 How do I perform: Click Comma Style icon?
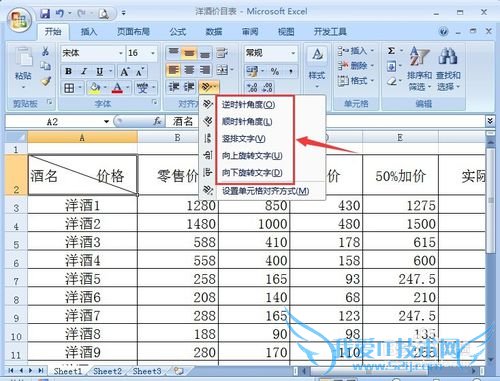290,71
